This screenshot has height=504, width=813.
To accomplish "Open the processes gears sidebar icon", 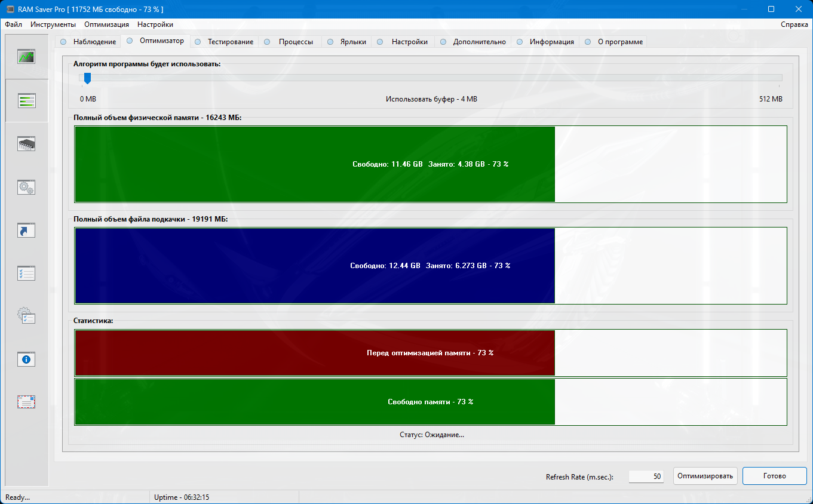I will (x=26, y=187).
